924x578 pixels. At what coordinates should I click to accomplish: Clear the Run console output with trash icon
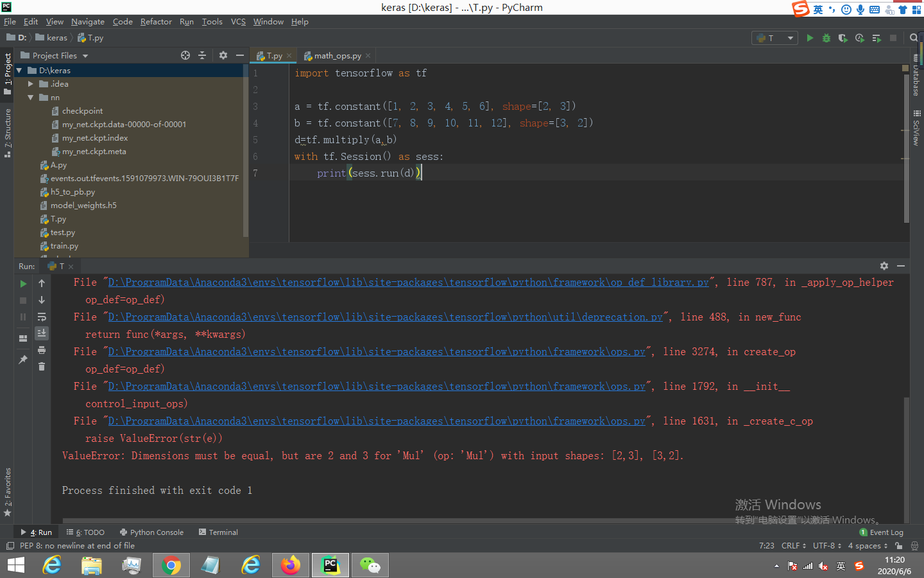click(x=42, y=367)
